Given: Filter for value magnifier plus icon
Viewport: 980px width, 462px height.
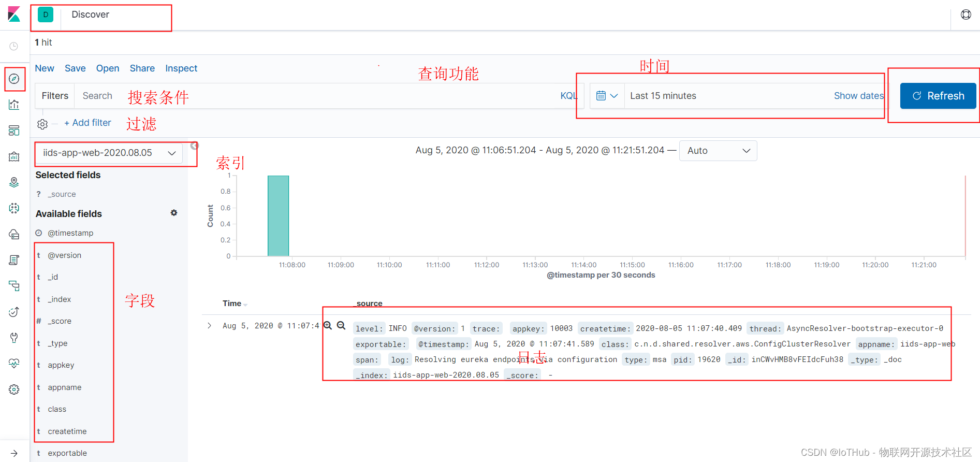Looking at the screenshot, I should click(328, 325).
